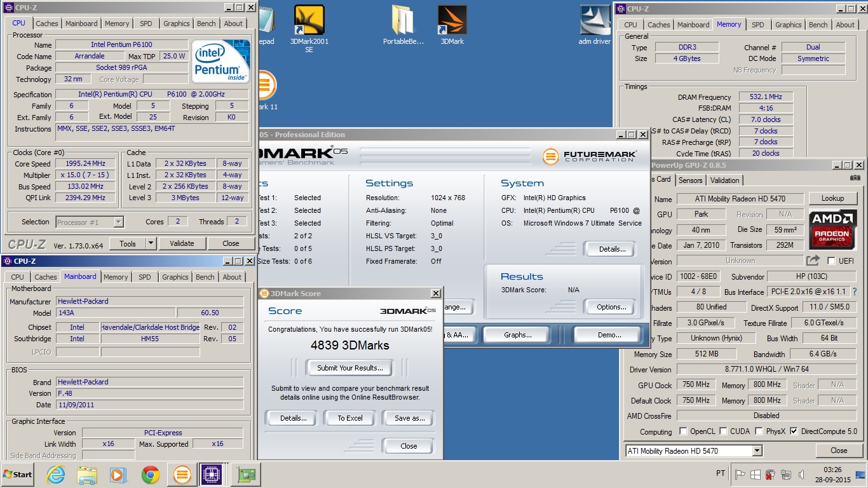Click the DRAM Frequency value 532.1 MHz
Image resolution: width=868 pixels, height=488 pixels.
pyautogui.click(x=766, y=97)
